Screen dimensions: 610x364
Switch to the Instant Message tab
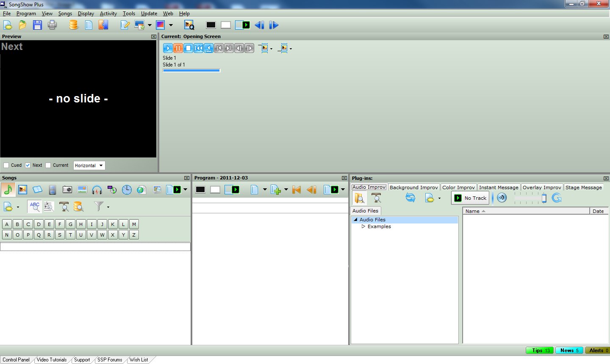pos(499,188)
